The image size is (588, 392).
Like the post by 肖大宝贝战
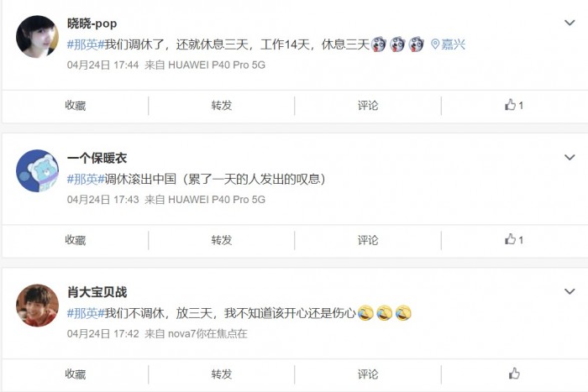(514, 374)
